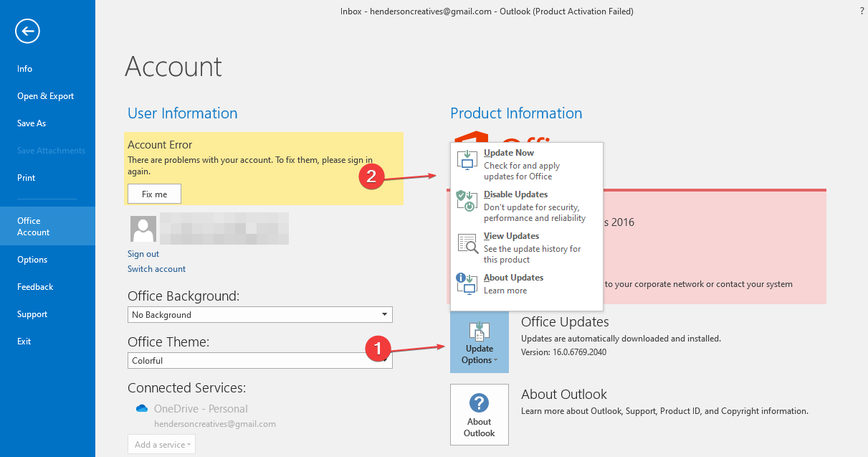
Task: Select Print in sidebar
Action: click(47, 178)
